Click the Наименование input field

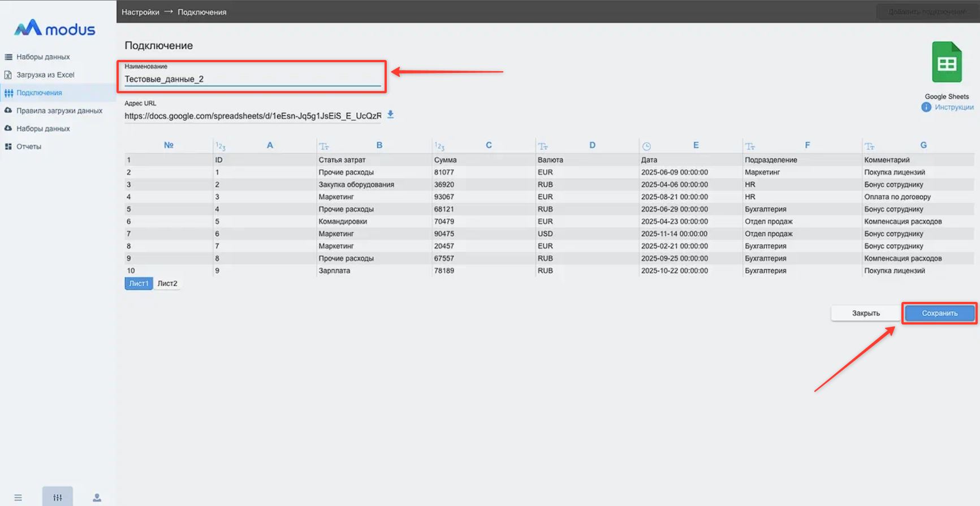tap(252, 79)
